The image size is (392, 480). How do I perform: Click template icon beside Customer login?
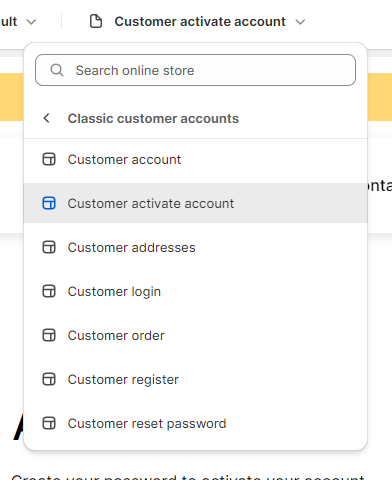pyautogui.click(x=49, y=291)
